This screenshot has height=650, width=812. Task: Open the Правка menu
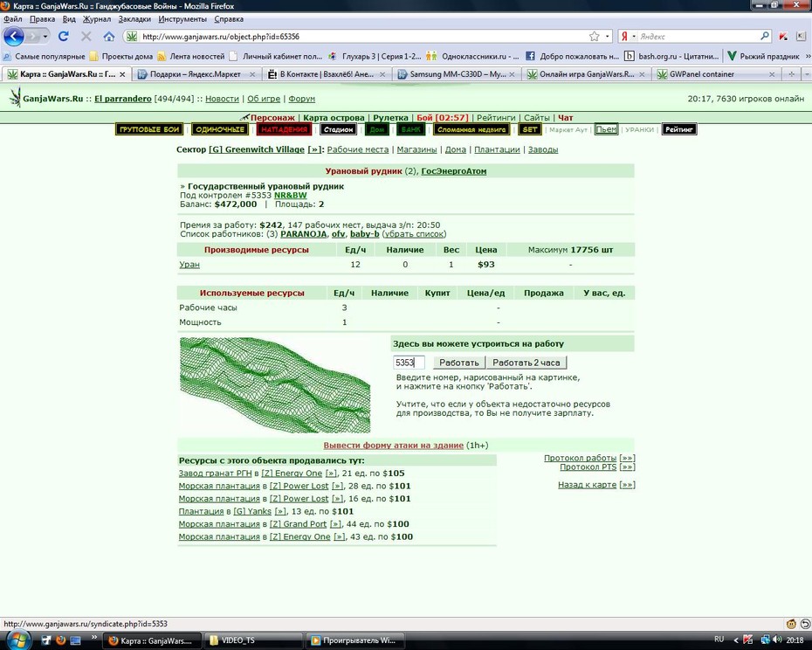click(x=43, y=19)
